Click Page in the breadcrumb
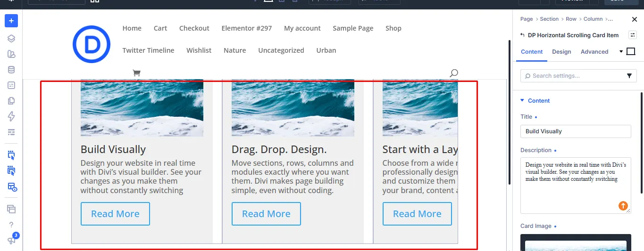The image size is (644, 251). click(527, 19)
